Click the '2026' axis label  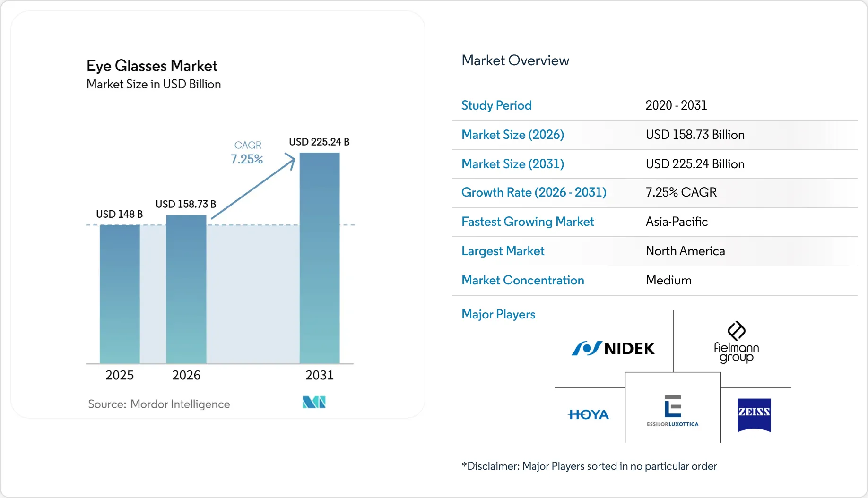point(186,375)
